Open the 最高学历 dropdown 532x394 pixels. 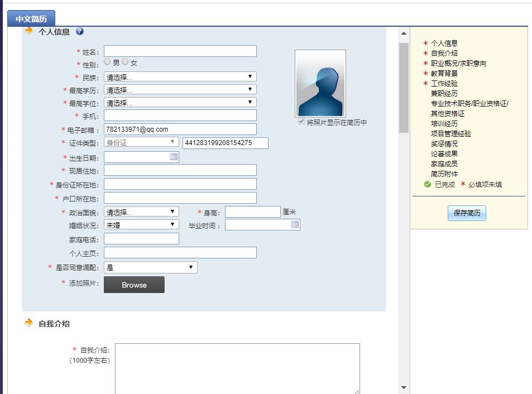pyautogui.click(x=180, y=89)
